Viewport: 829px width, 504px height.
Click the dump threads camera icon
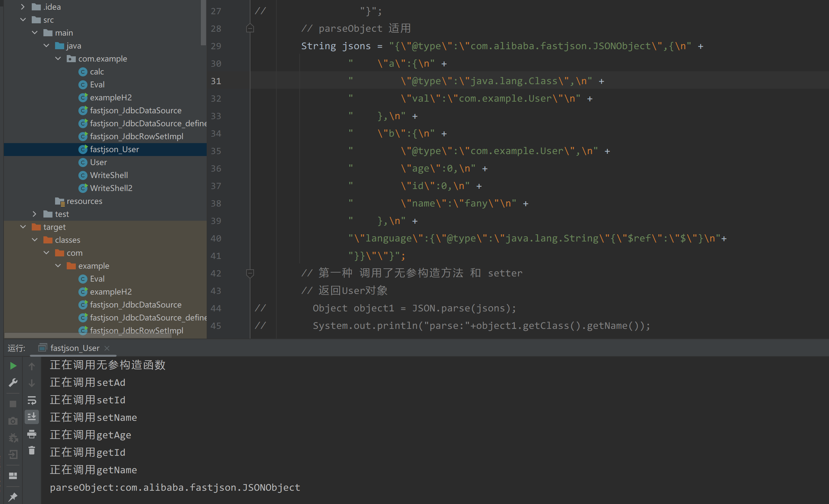tap(13, 421)
